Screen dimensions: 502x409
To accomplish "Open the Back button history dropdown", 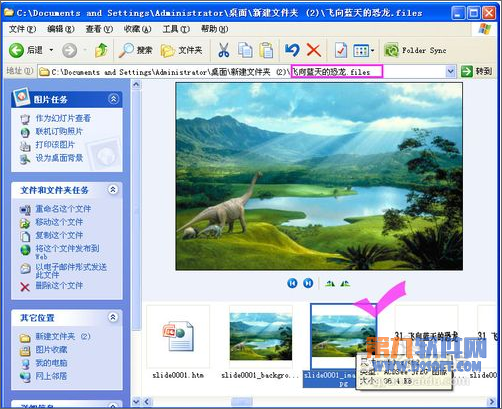I will click(x=51, y=50).
